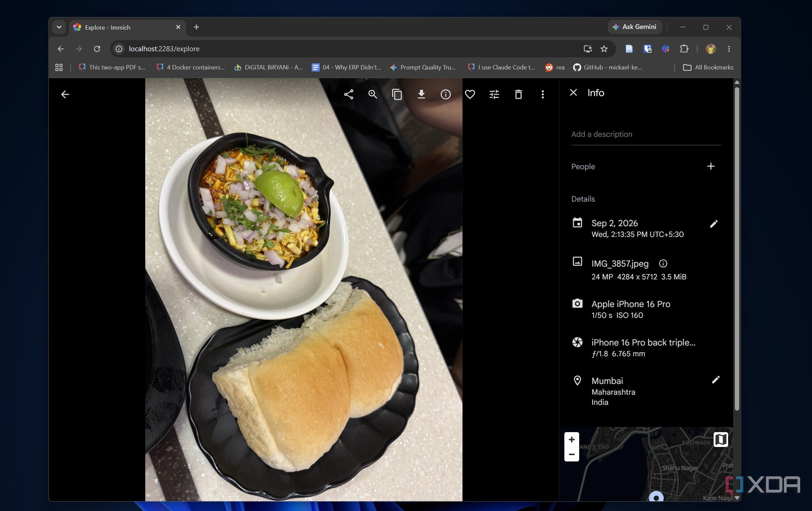
Task: Click the blue document extension icon
Action: coord(629,49)
